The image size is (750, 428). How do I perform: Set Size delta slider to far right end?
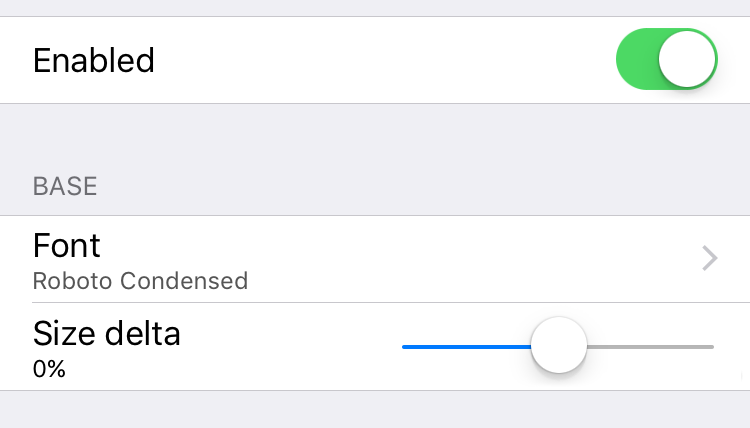[712, 346]
